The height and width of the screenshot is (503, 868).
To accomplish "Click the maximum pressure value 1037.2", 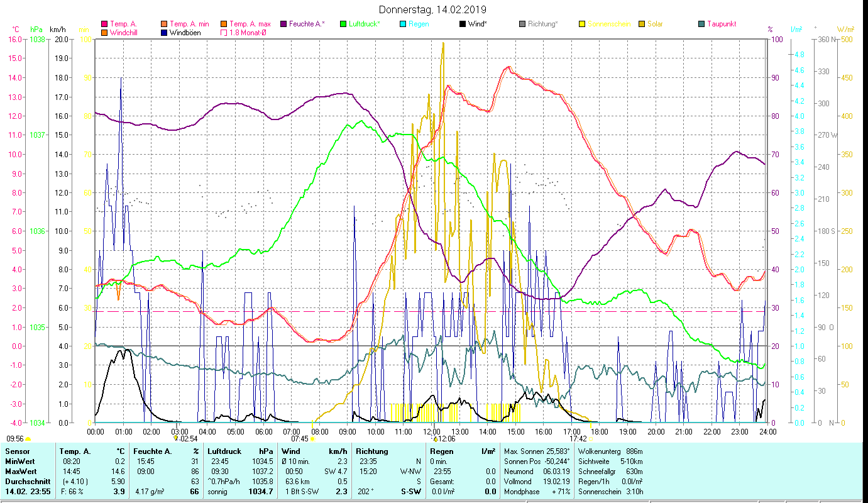I will 263,472.
